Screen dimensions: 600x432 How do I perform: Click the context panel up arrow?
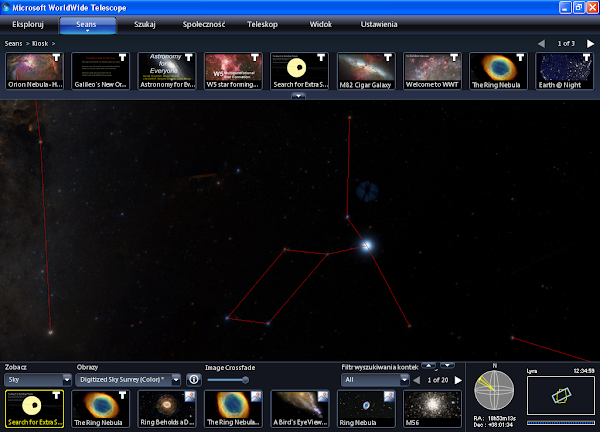pos(429,366)
